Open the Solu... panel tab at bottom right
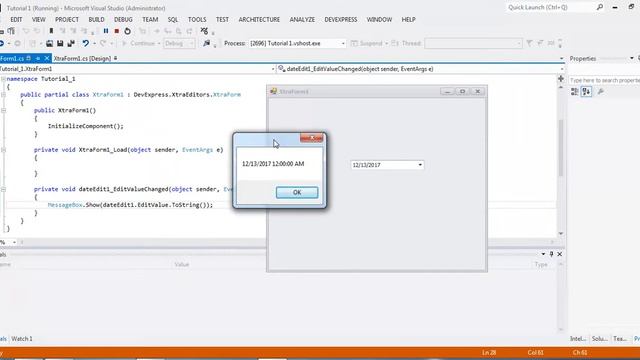Image resolution: width=640 pixels, height=360 pixels. click(x=599, y=339)
